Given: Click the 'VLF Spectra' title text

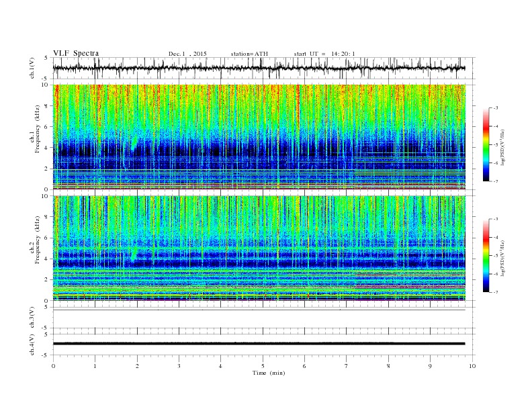Looking at the screenshot, I should coord(76,53).
